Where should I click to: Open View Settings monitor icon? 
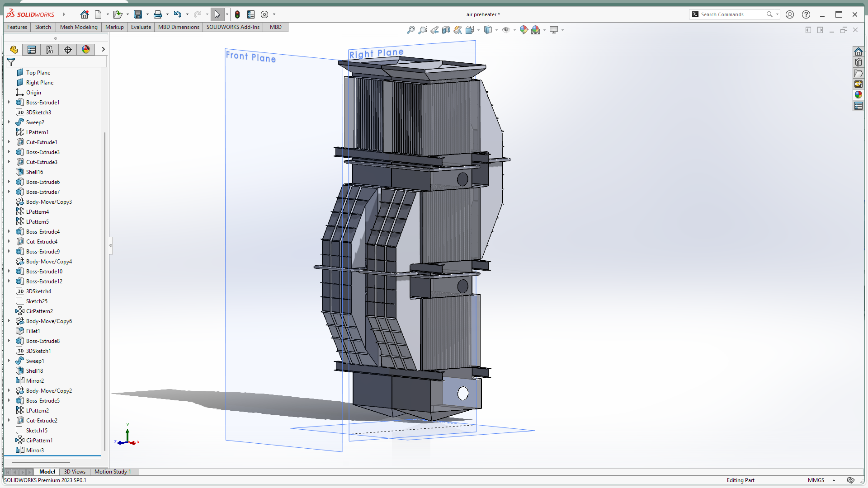click(554, 30)
